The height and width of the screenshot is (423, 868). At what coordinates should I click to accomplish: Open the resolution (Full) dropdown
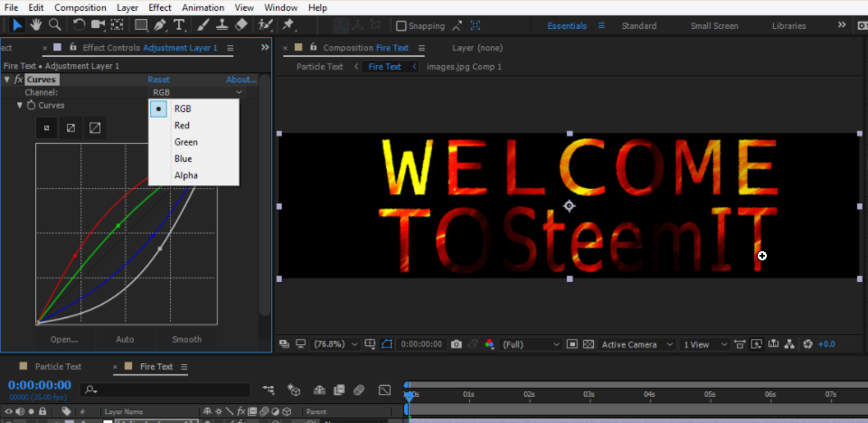click(x=531, y=344)
